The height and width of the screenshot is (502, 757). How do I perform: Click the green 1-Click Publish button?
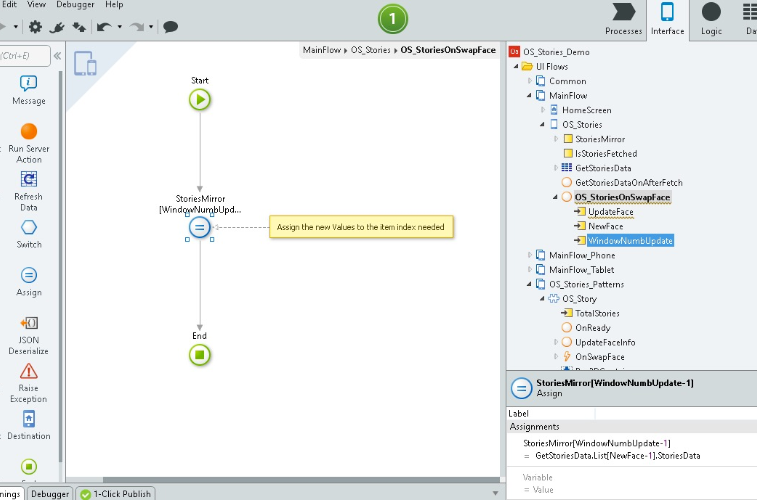point(393,19)
